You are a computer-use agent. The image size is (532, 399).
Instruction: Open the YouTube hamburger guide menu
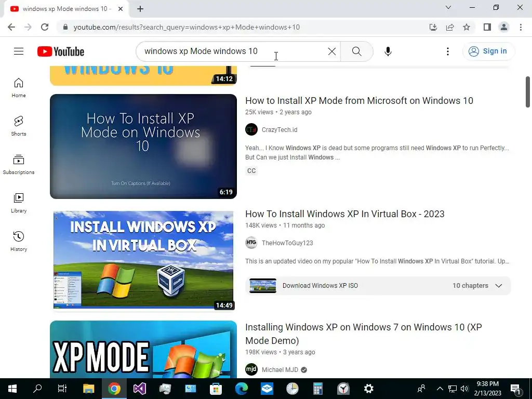click(19, 51)
